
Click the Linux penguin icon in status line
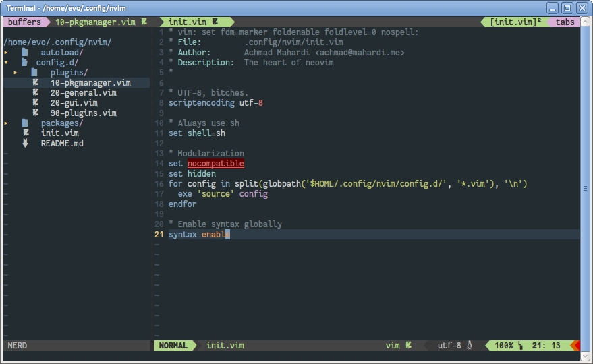(470, 346)
